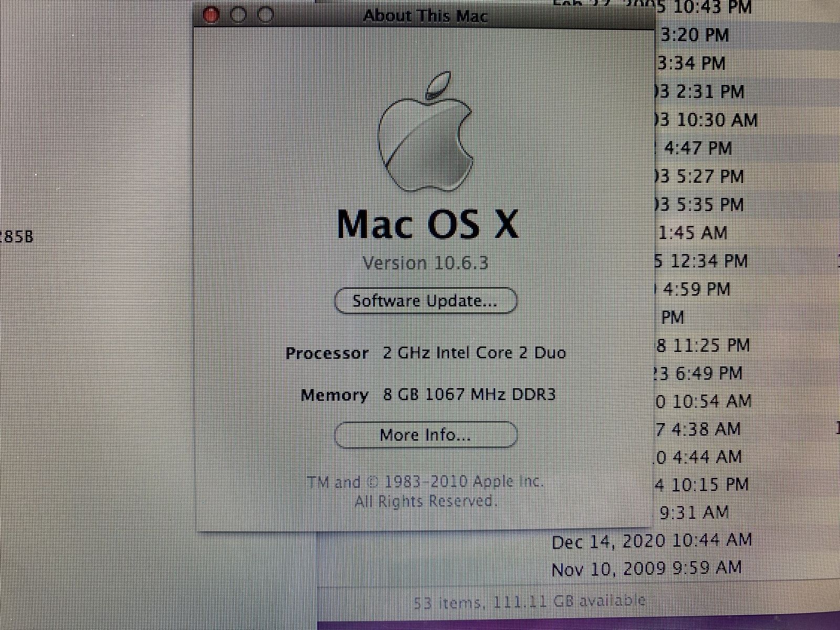Click the Apple logo in About This Mac
The image size is (840, 630).
(425, 132)
